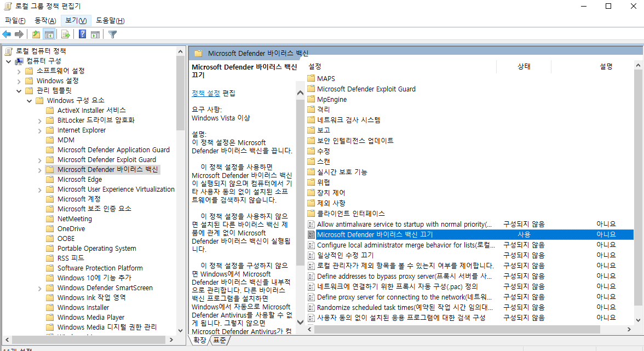The width and height of the screenshot is (644, 351).
Task: Click the 보고 folder icon in list
Action: pos(311,130)
